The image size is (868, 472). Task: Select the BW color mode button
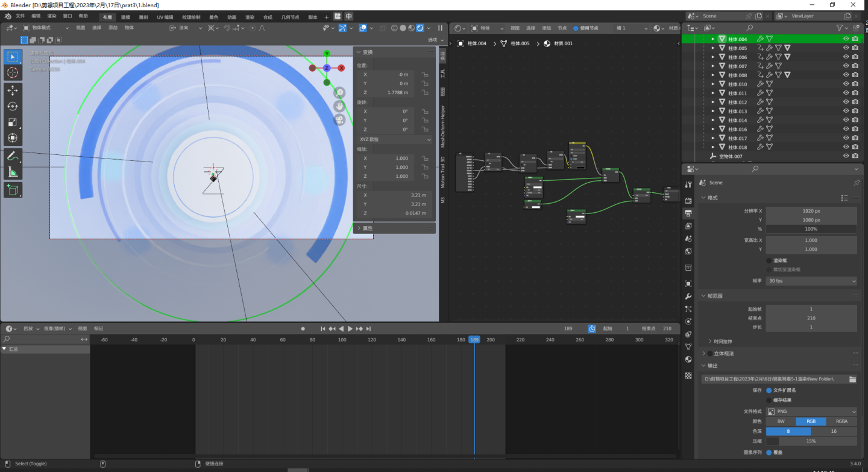[781, 421]
